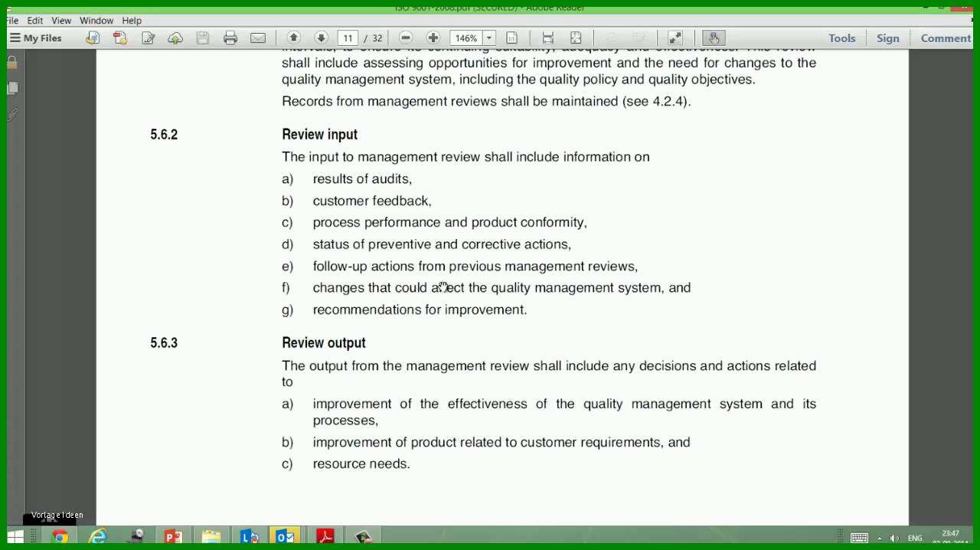The width and height of the screenshot is (980, 550).
Task: Open Adobe Reader taskbar icon
Action: (x=325, y=537)
